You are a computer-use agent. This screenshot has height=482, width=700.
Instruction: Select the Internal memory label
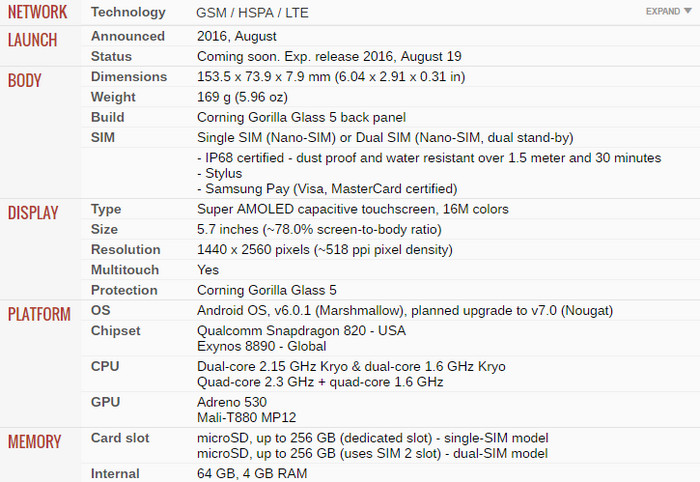click(x=116, y=473)
